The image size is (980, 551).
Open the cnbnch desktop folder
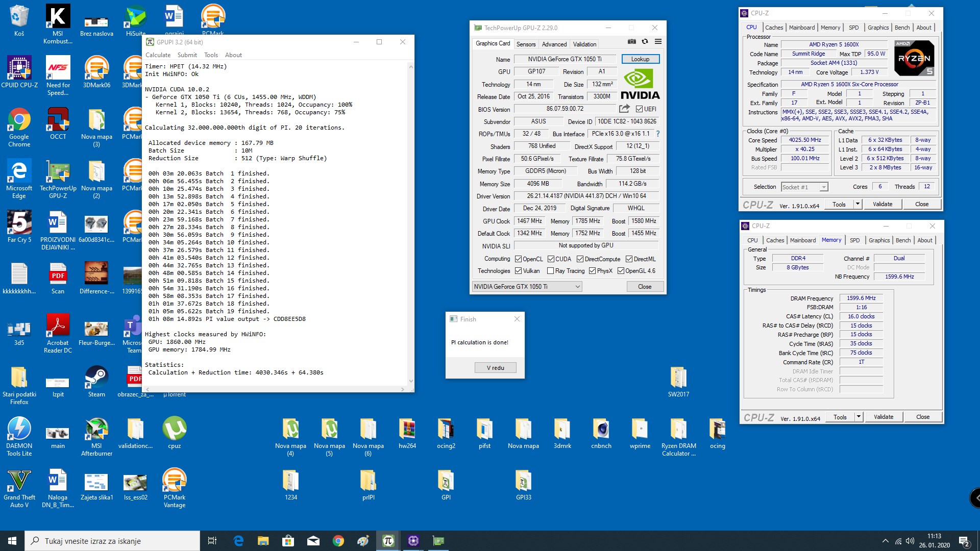point(601,433)
